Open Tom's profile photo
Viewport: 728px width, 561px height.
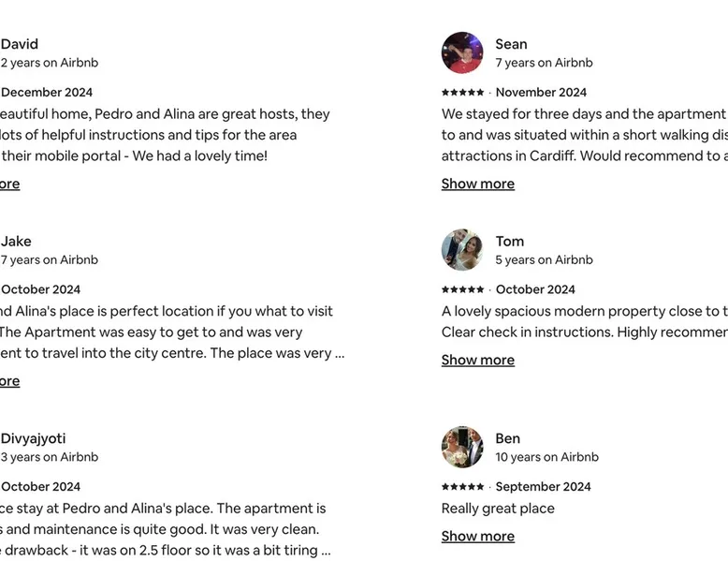[x=462, y=250]
